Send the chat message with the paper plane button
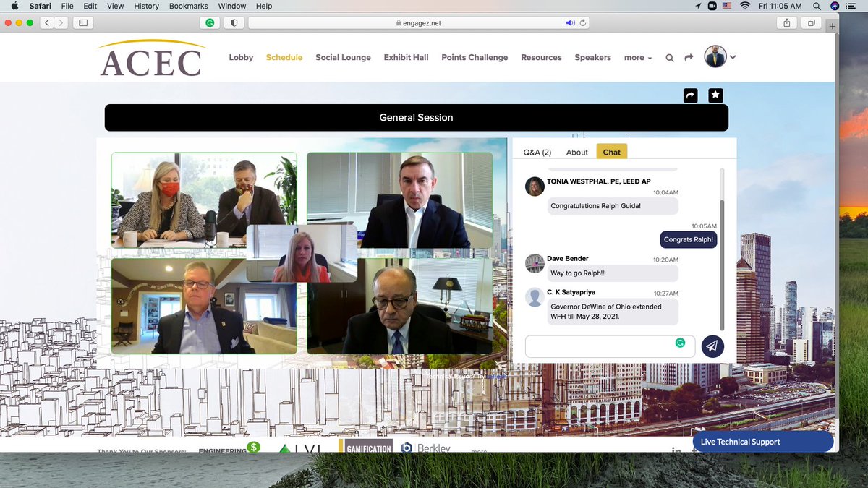The image size is (868, 488). (x=712, y=346)
